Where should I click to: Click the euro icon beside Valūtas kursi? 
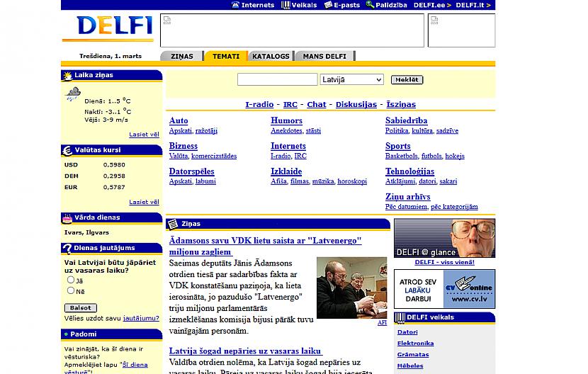(67, 150)
